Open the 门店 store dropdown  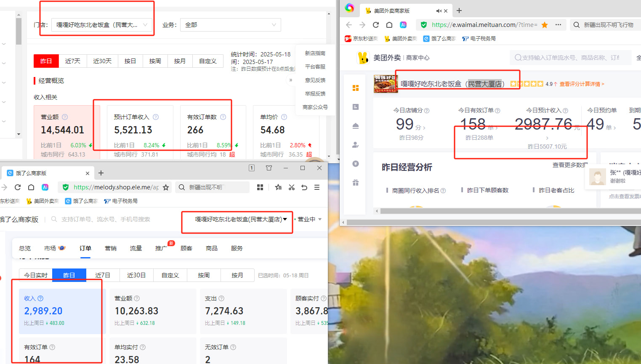click(102, 25)
